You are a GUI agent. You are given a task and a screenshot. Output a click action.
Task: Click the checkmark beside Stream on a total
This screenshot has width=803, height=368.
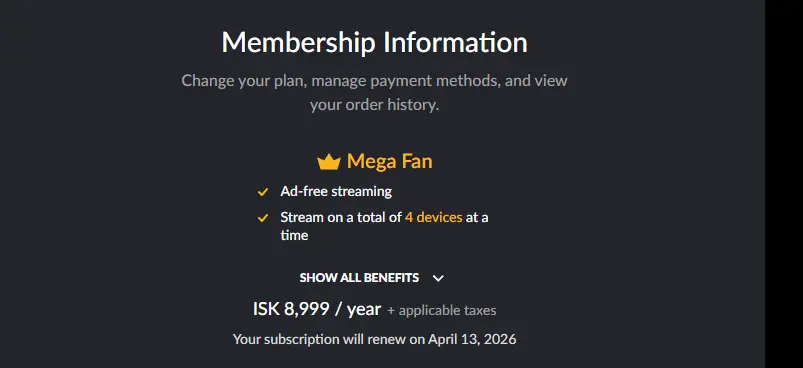point(263,218)
